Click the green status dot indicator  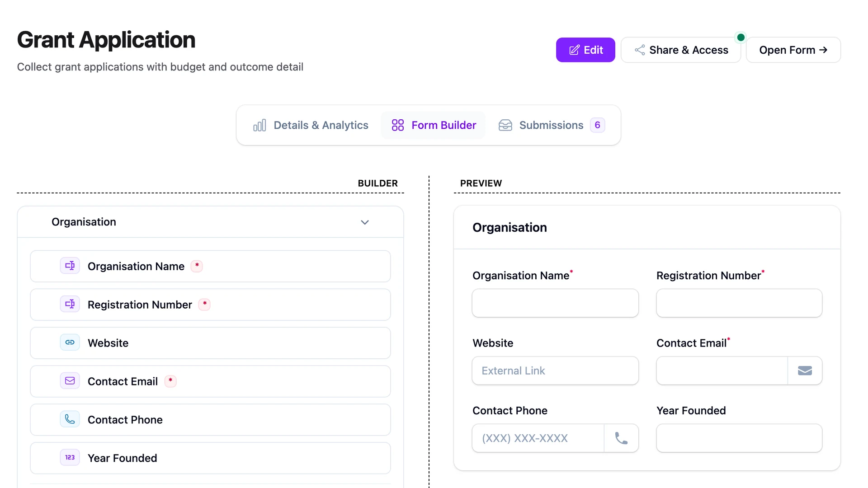pos(741,38)
